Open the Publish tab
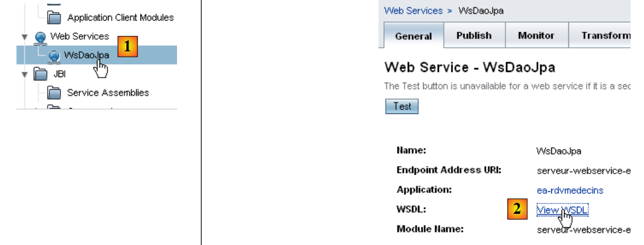 point(474,35)
